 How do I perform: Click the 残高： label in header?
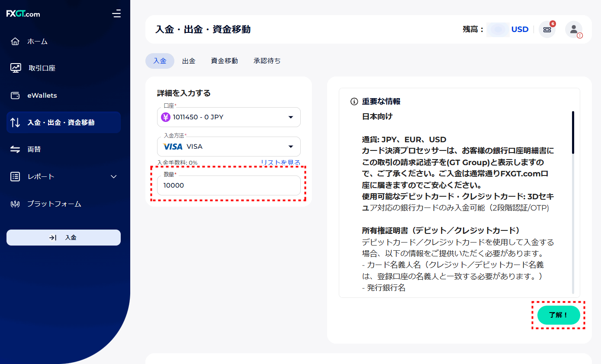(473, 29)
